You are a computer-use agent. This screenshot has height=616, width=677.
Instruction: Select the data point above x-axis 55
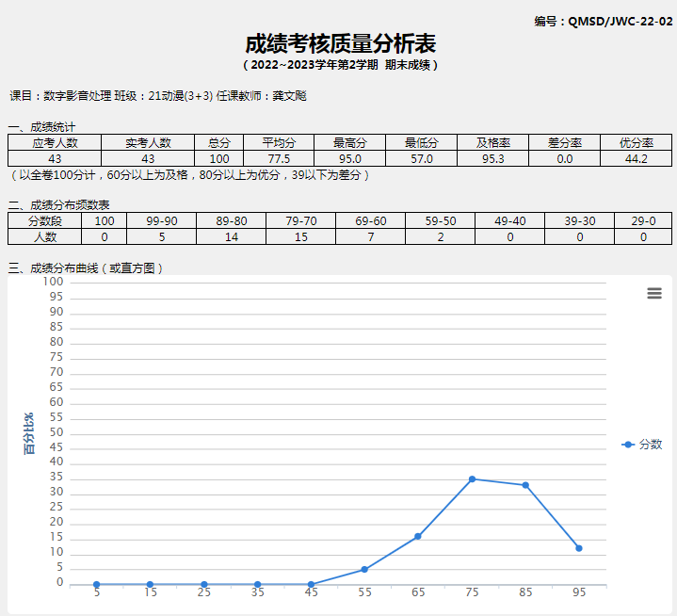[364, 569]
